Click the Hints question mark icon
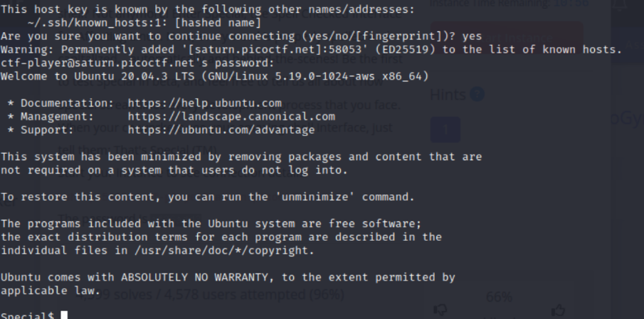The image size is (644, 319). pyautogui.click(x=477, y=94)
